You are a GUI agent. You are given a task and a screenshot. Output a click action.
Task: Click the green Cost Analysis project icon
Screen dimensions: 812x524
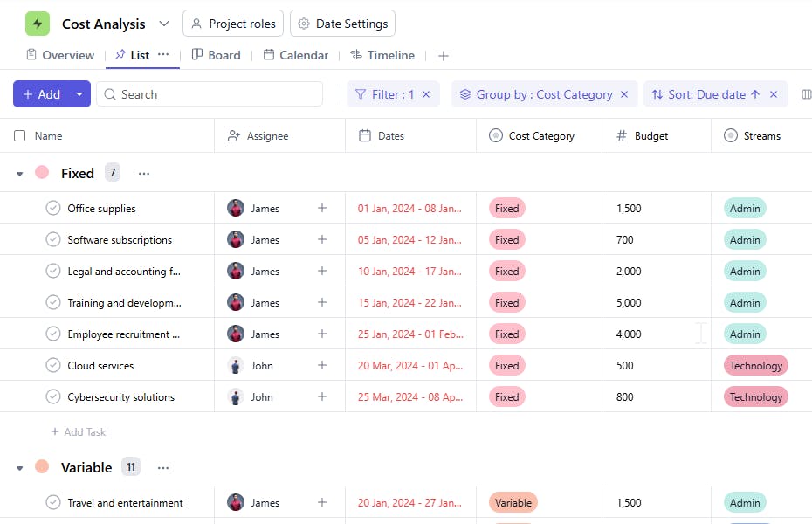click(38, 24)
